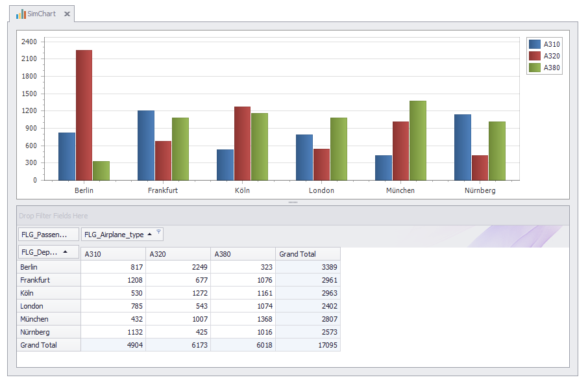Select the Berlin row header
Viewport: 588px width, 384px height.
pyautogui.click(x=49, y=267)
